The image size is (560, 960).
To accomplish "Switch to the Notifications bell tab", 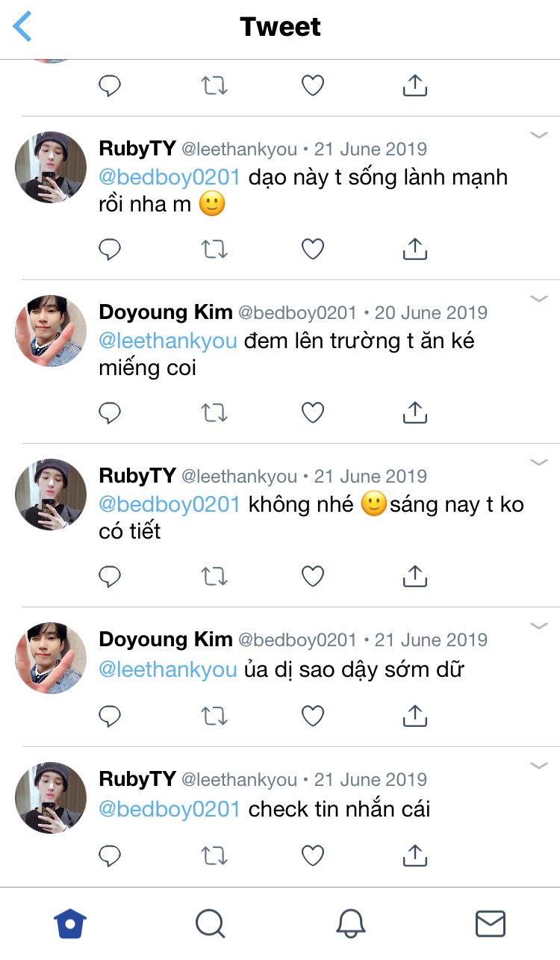I will pyautogui.click(x=350, y=923).
